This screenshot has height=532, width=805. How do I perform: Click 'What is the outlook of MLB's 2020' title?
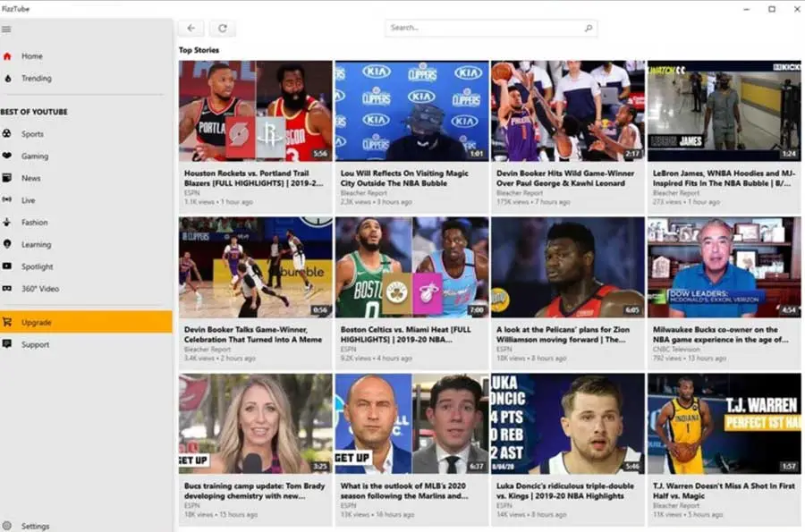pyautogui.click(x=404, y=491)
